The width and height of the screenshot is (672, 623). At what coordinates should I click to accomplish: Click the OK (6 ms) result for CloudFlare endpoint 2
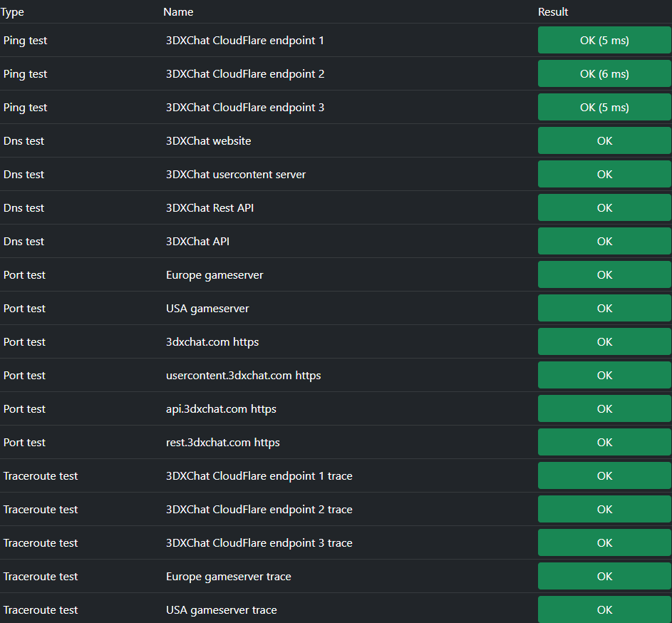[604, 73]
